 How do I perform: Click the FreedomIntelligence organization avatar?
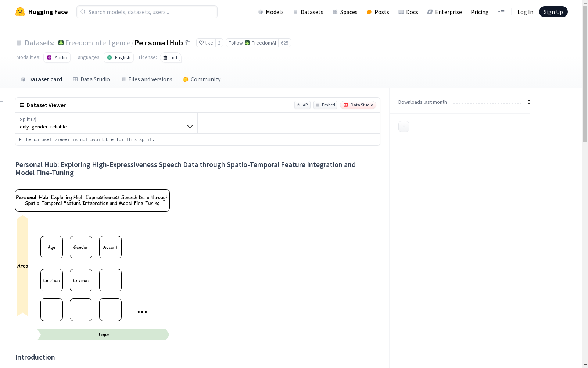click(x=61, y=43)
